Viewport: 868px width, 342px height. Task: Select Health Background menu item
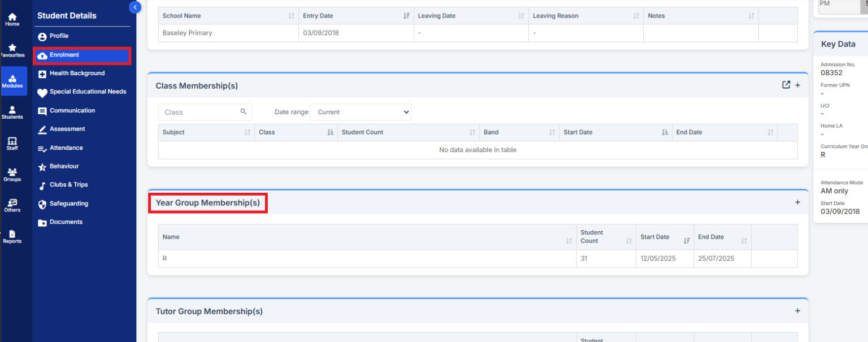[x=77, y=73]
